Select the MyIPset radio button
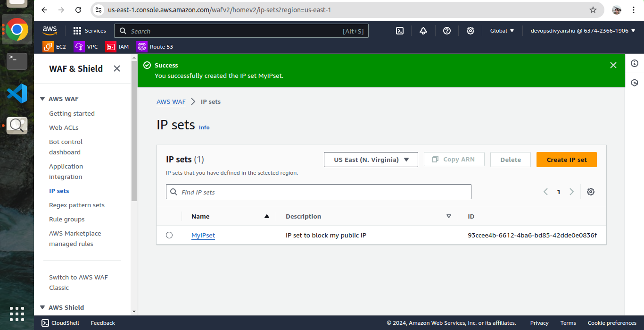 pyautogui.click(x=169, y=235)
